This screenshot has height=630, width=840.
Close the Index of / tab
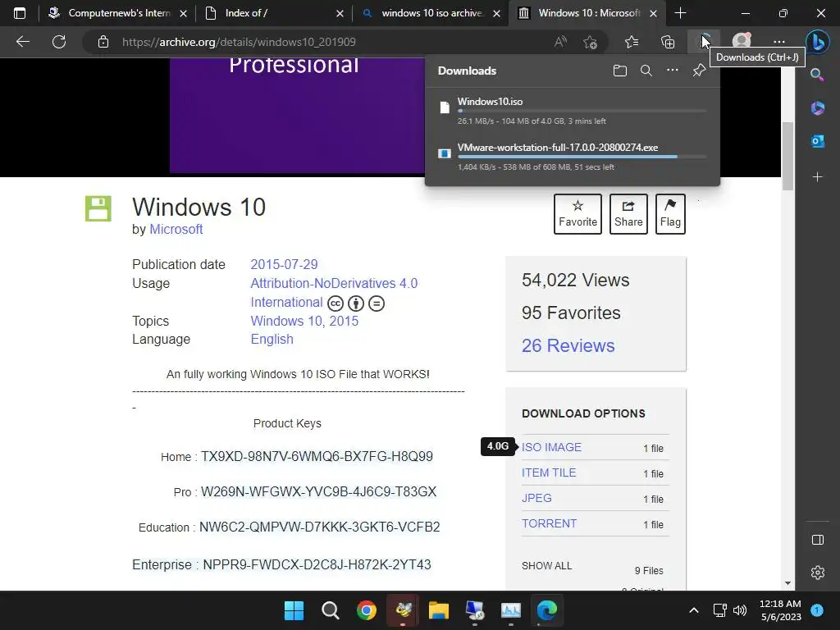click(x=340, y=13)
